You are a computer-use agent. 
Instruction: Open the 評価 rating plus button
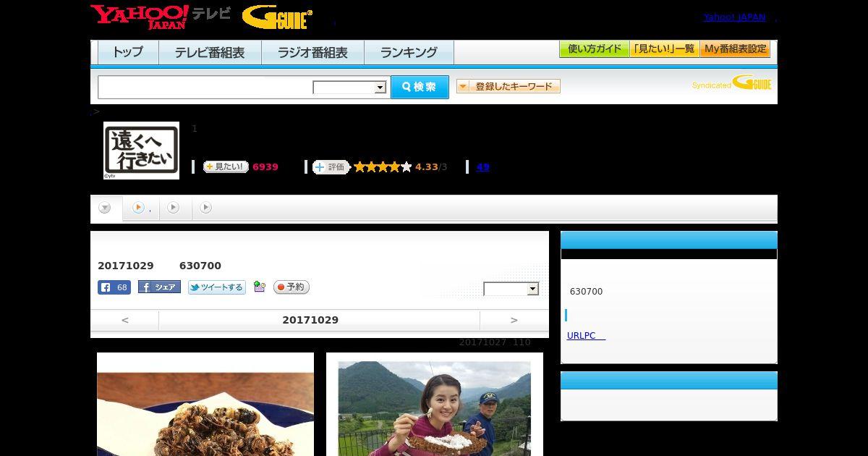331,166
